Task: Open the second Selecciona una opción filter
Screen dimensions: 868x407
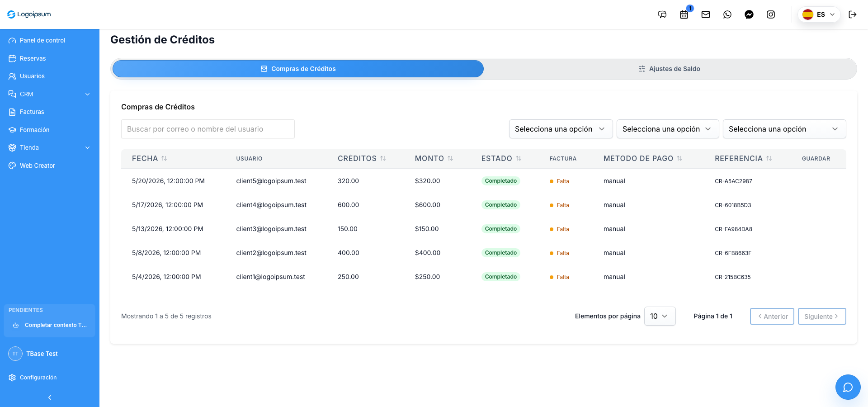Action: [x=668, y=129]
